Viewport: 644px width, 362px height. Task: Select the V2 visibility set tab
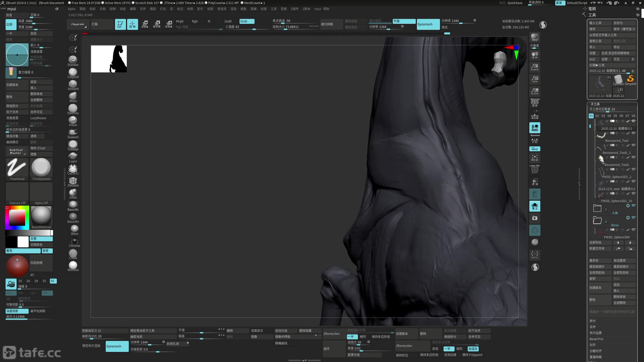597,116
